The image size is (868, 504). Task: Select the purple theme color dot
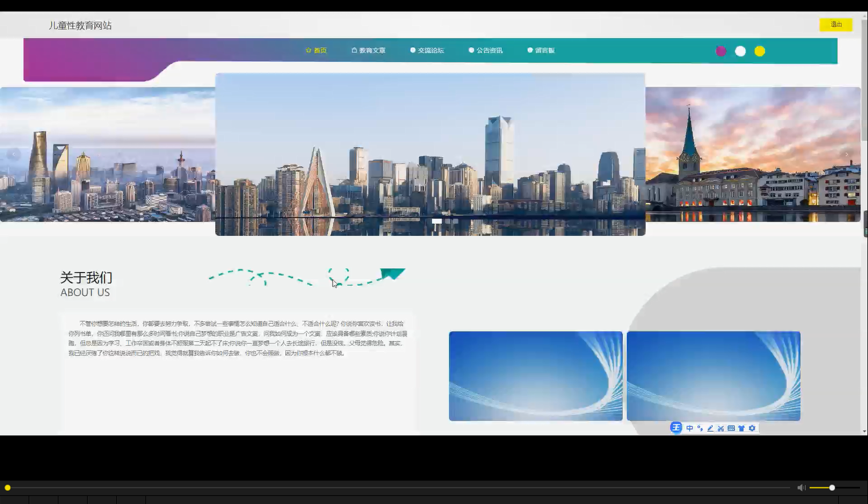coord(721,51)
